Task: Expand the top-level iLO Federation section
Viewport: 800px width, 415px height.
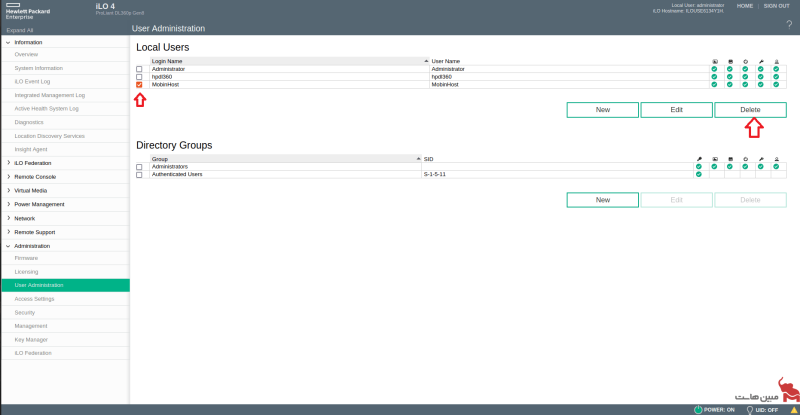Action: point(8,163)
